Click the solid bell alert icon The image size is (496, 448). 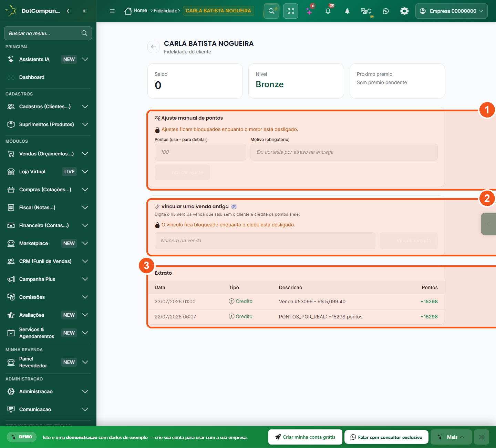click(x=347, y=11)
